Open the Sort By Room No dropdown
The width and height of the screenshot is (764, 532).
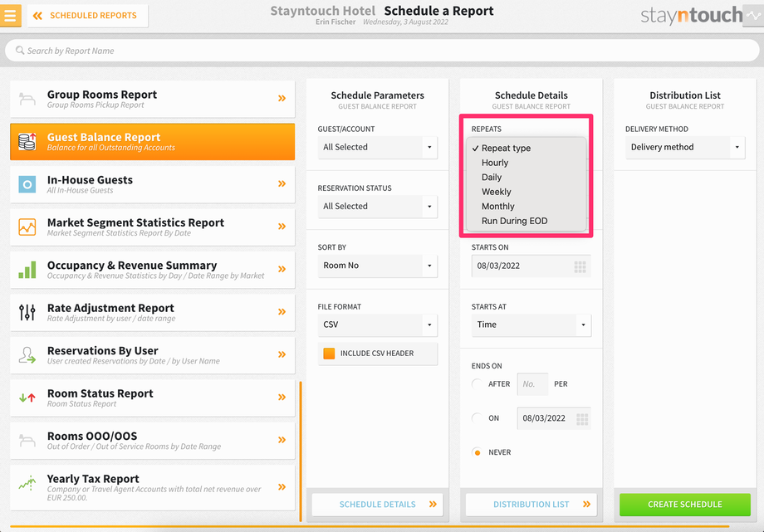(x=378, y=266)
